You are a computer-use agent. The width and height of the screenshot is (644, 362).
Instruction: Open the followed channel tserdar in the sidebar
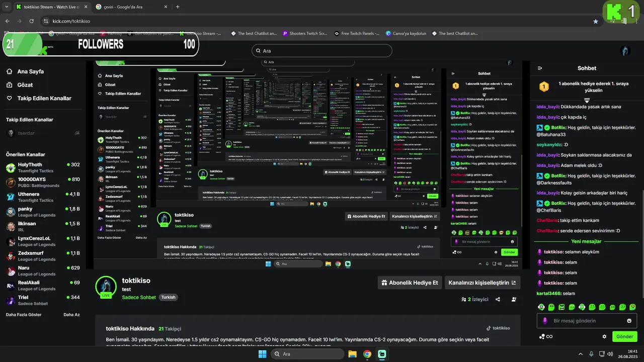(x=43, y=133)
